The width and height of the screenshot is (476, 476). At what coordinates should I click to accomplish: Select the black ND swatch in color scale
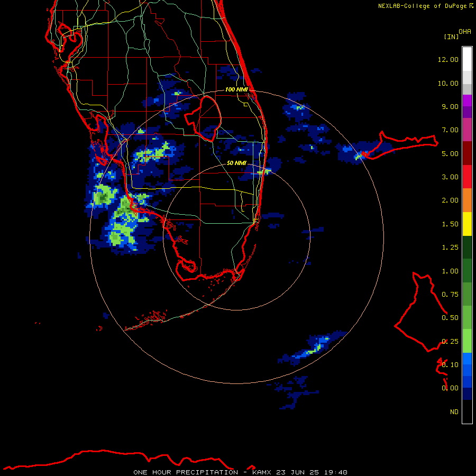pyautogui.click(x=467, y=411)
